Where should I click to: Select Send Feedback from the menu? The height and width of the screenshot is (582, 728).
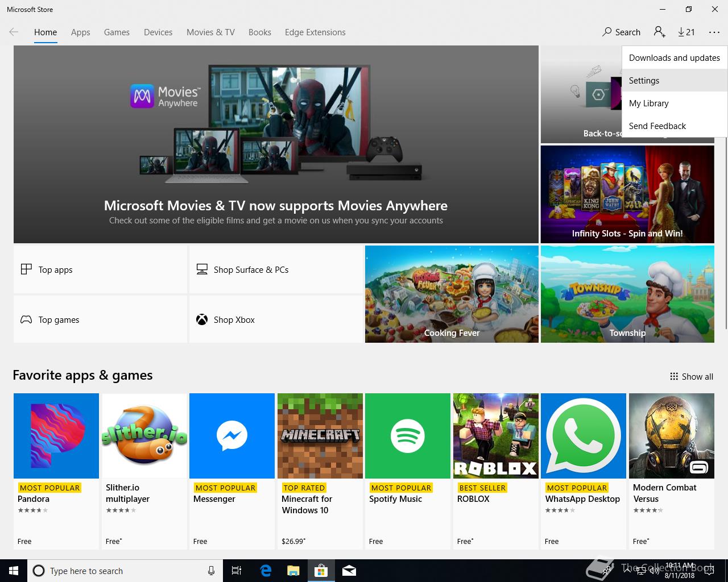675,126
